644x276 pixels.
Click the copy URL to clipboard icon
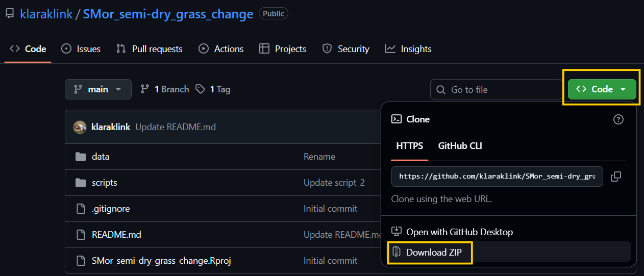click(616, 177)
